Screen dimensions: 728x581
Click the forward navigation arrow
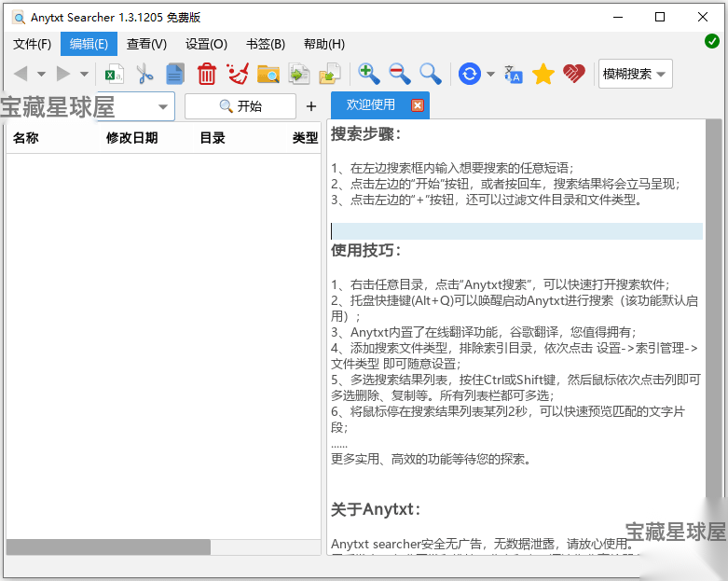click(x=63, y=74)
